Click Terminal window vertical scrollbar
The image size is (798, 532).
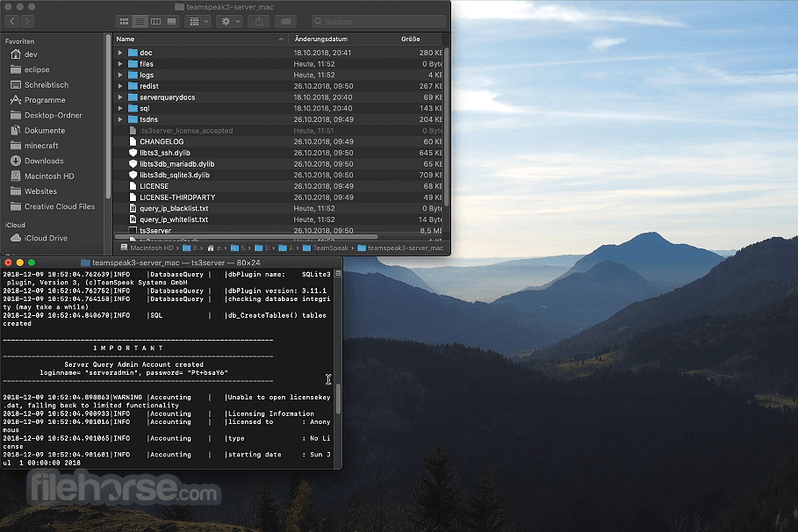click(x=338, y=398)
